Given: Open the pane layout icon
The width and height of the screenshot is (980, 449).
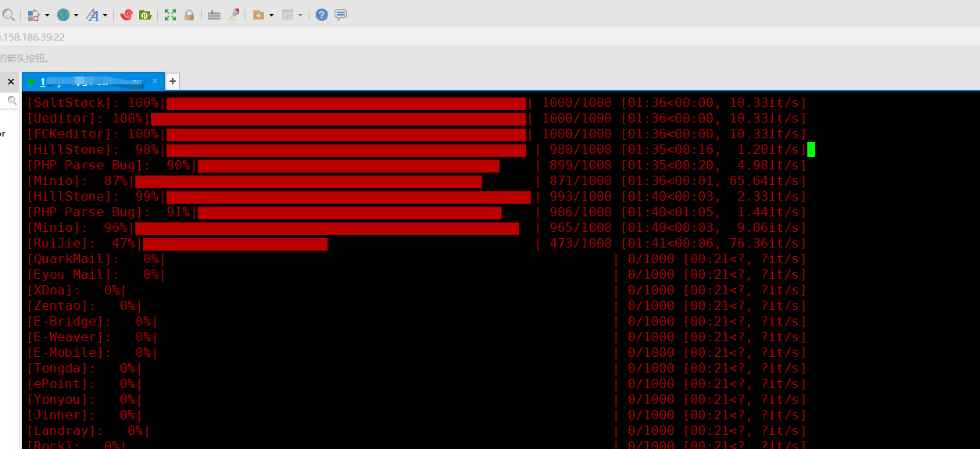Looking at the screenshot, I should [x=288, y=15].
